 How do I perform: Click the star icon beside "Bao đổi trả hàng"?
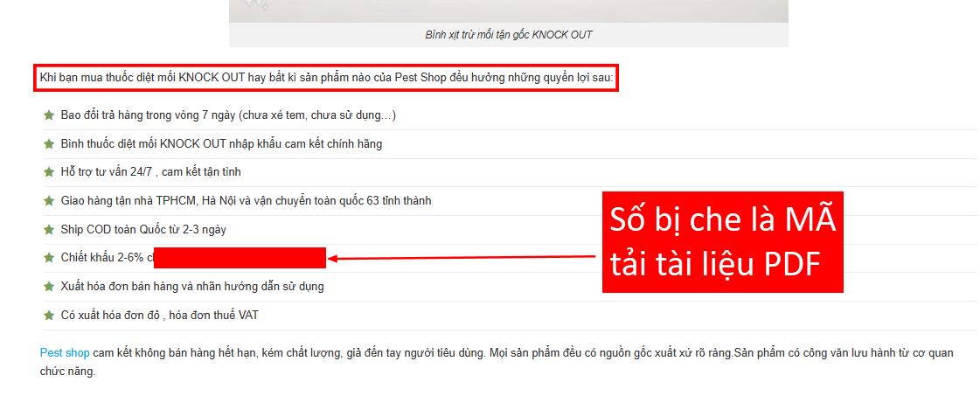tap(49, 115)
